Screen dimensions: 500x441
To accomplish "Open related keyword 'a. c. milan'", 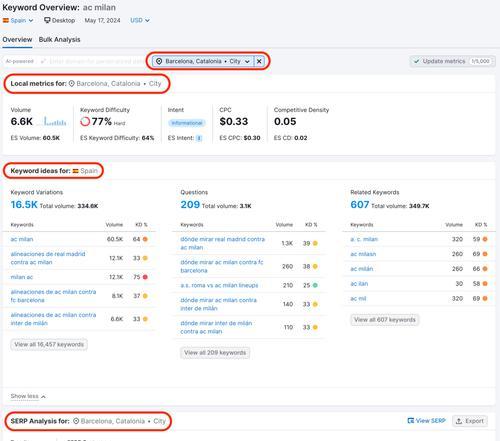I will pos(364,239).
